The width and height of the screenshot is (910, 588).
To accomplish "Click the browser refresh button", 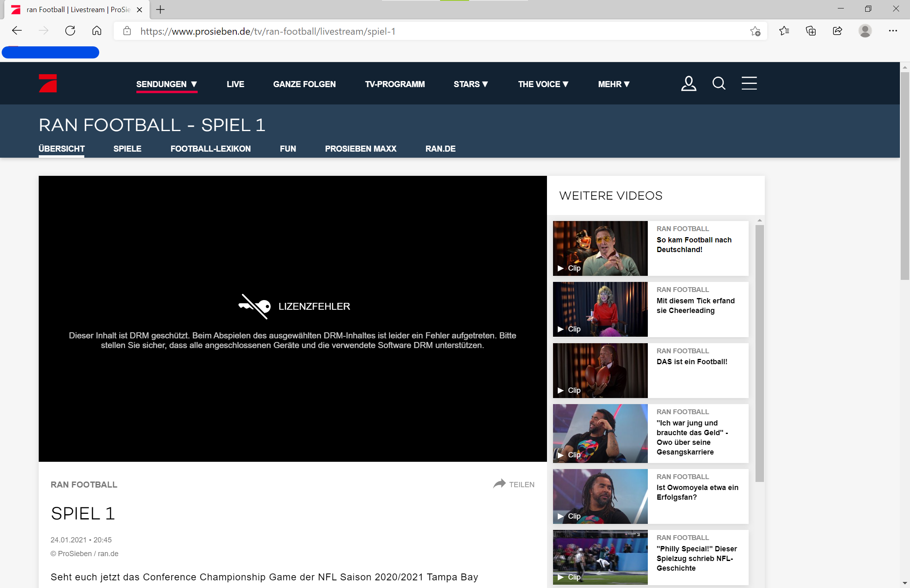I will coord(70,31).
